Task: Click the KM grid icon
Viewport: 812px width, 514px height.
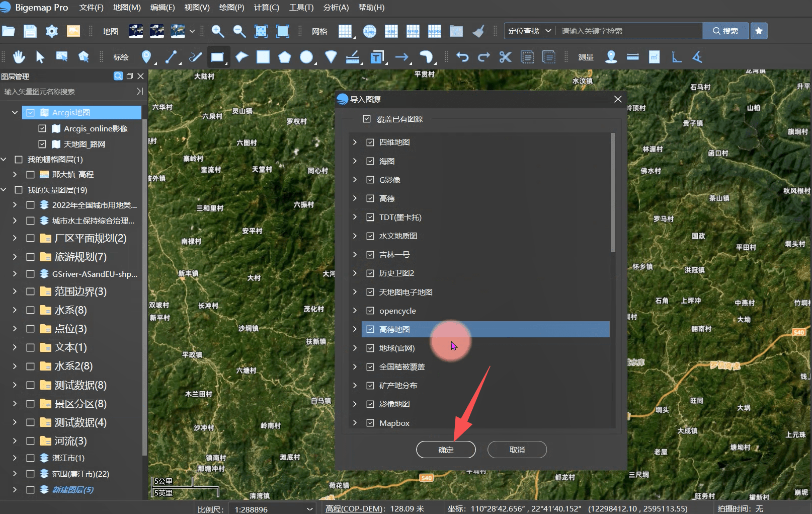Action: click(x=391, y=31)
